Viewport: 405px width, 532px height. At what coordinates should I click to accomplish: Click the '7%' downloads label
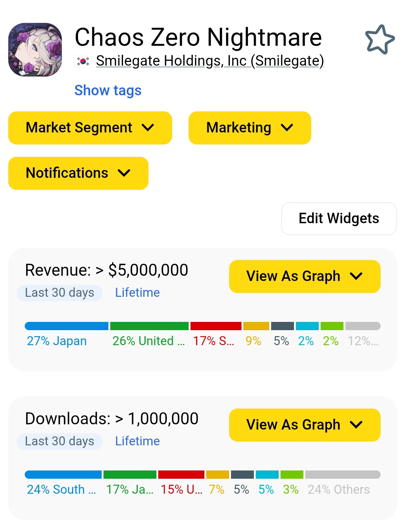[216, 490]
